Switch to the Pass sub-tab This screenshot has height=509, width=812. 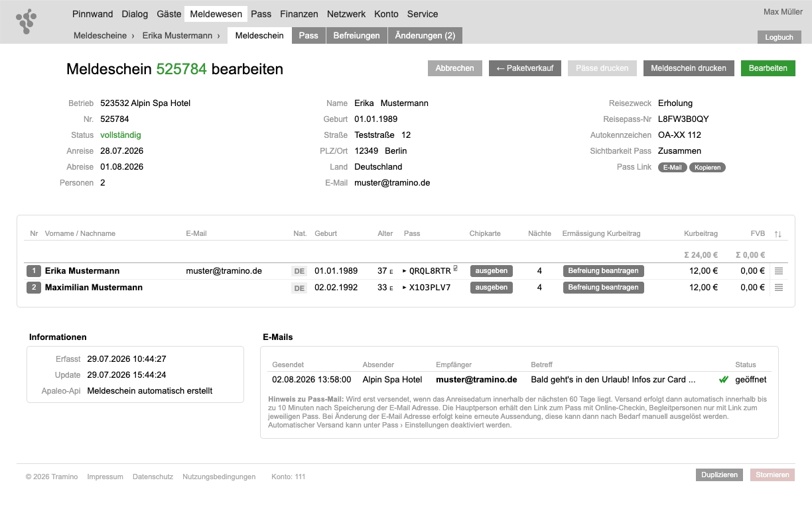click(x=308, y=36)
